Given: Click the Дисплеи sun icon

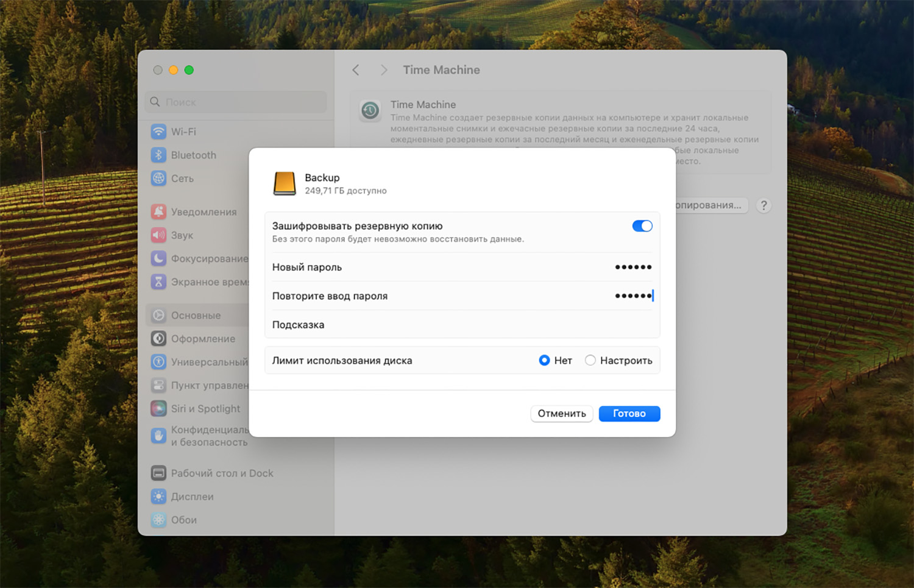Looking at the screenshot, I should (x=158, y=497).
